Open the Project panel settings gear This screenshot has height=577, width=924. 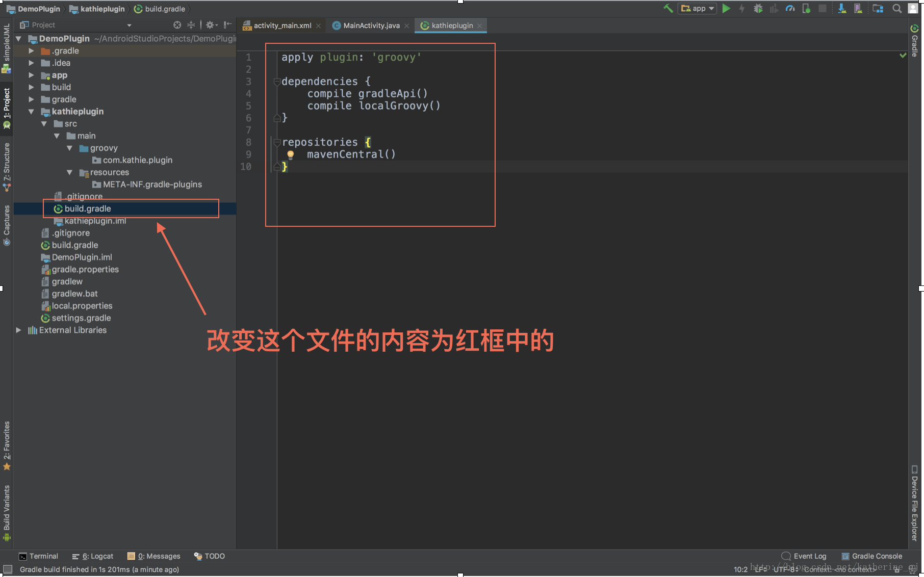click(211, 25)
